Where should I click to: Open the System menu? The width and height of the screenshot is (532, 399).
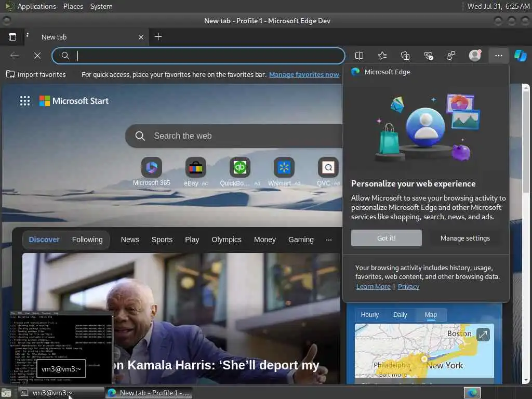click(101, 6)
